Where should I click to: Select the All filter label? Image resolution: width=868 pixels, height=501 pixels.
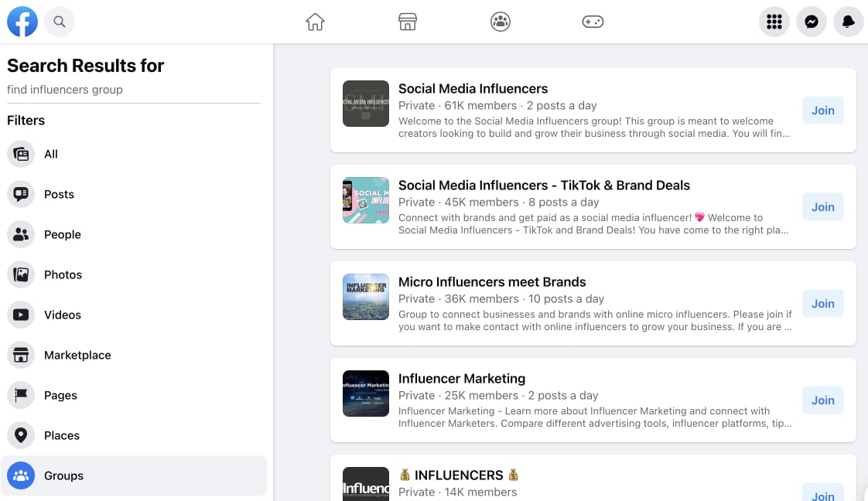[x=51, y=155]
